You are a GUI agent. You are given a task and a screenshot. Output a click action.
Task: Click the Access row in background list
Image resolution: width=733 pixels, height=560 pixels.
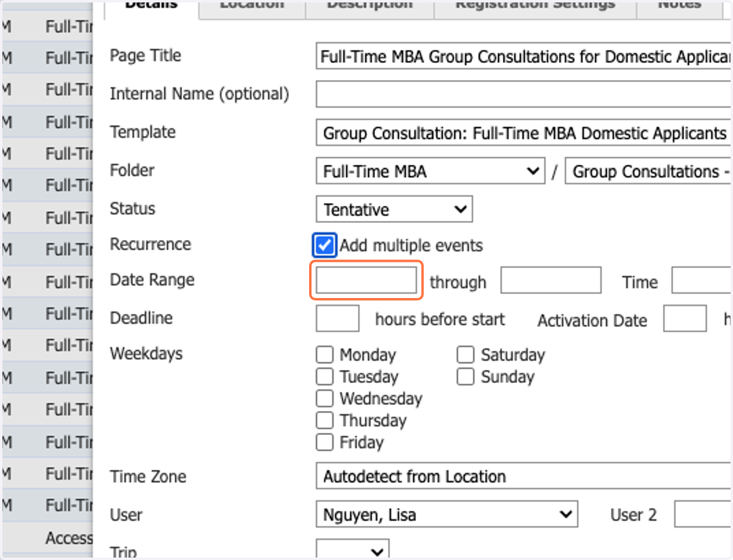click(x=48, y=537)
